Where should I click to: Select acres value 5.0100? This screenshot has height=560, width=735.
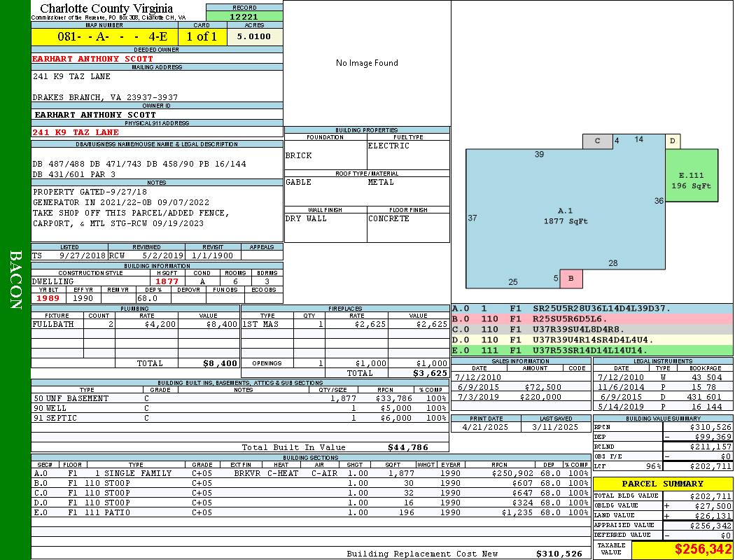(x=255, y=36)
